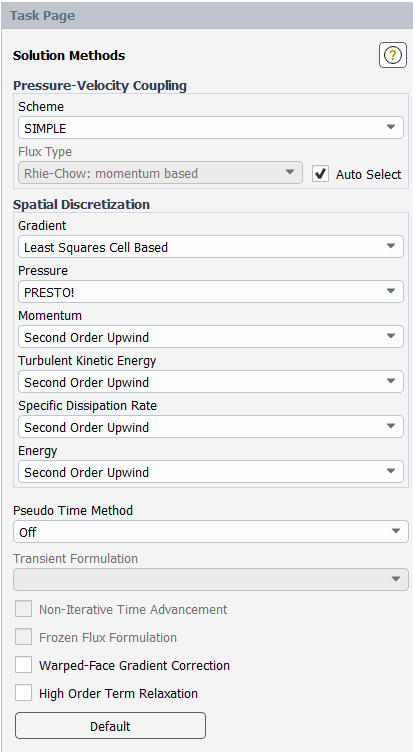Image resolution: width=413 pixels, height=752 pixels.
Task: Click the Default button
Action: (x=110, y=726)
